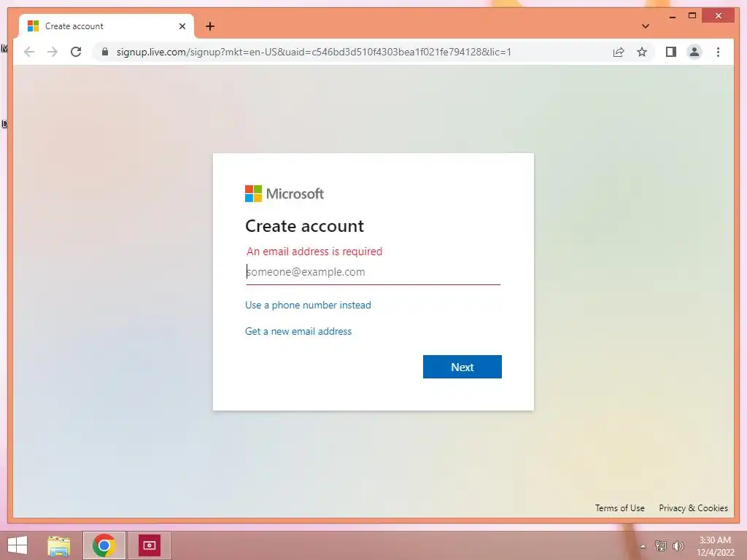Click the browser forward arrow
The height and width of the screenshot is (560, 747).
click(53, 52)
